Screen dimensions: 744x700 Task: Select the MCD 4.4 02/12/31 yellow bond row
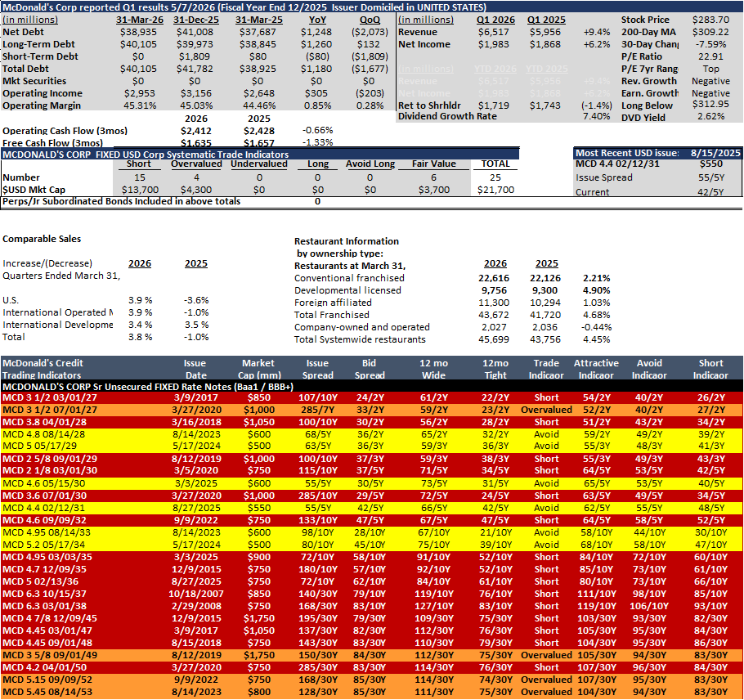pyautogui.click(x=371, y=509)
